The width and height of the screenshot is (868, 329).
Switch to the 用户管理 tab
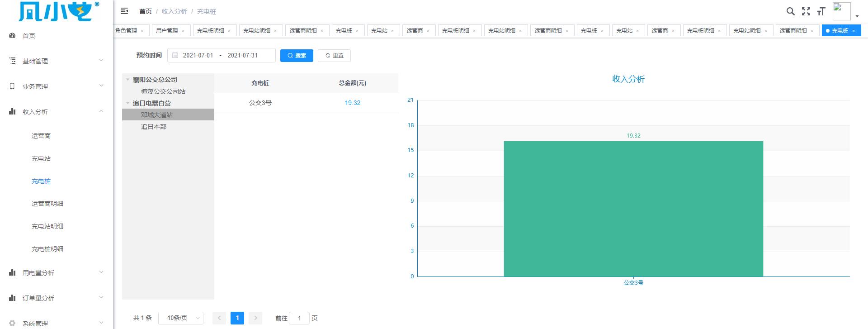[x=167, y=31]
